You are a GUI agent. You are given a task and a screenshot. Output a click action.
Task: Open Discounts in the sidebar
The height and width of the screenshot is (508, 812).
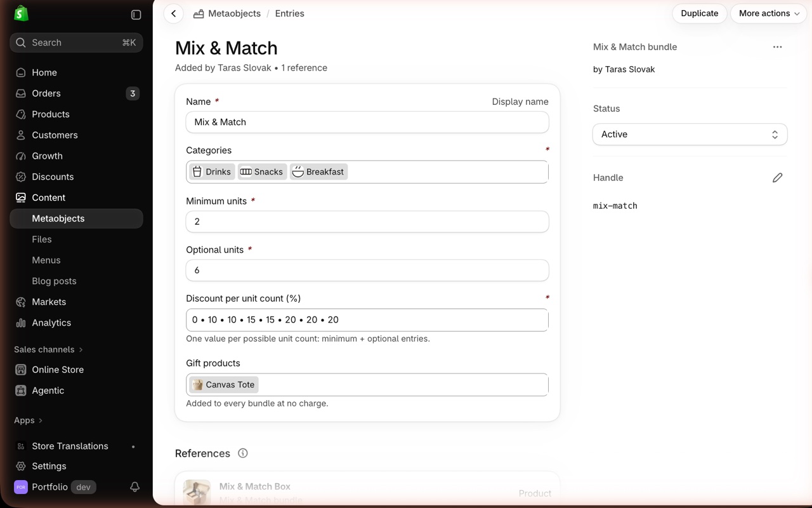[53, 177]
